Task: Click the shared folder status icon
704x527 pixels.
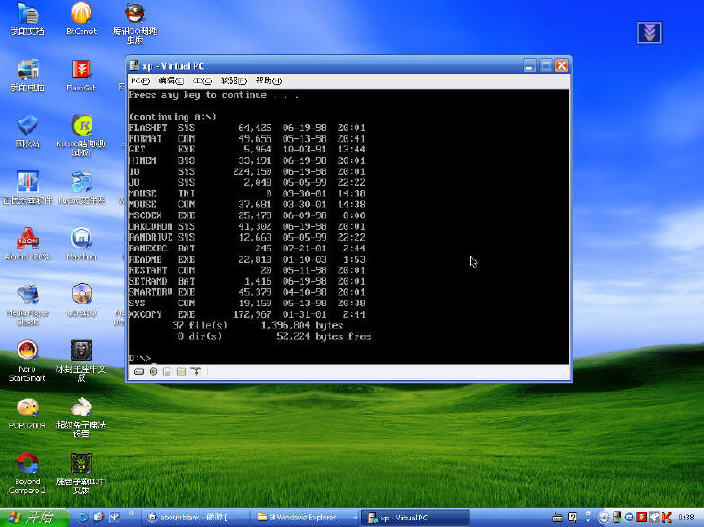Action: coord(181,372)
